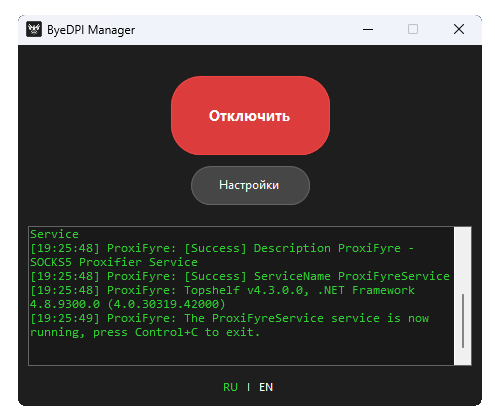Select log line 'ServiceName ProxiFyreService'
Image resolution: width=495 pixels, height=418 pixels.
coord(351,276)
